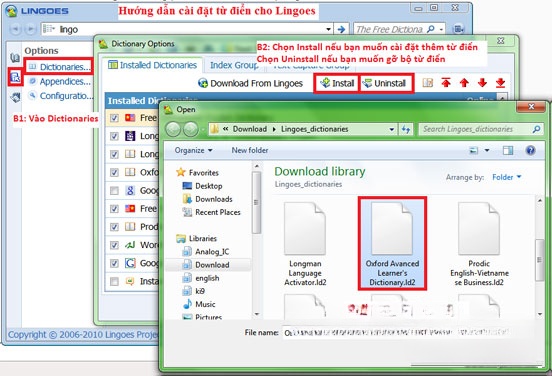Click the help question mark icon
The image size is (552, 376).
pos(530,151)
